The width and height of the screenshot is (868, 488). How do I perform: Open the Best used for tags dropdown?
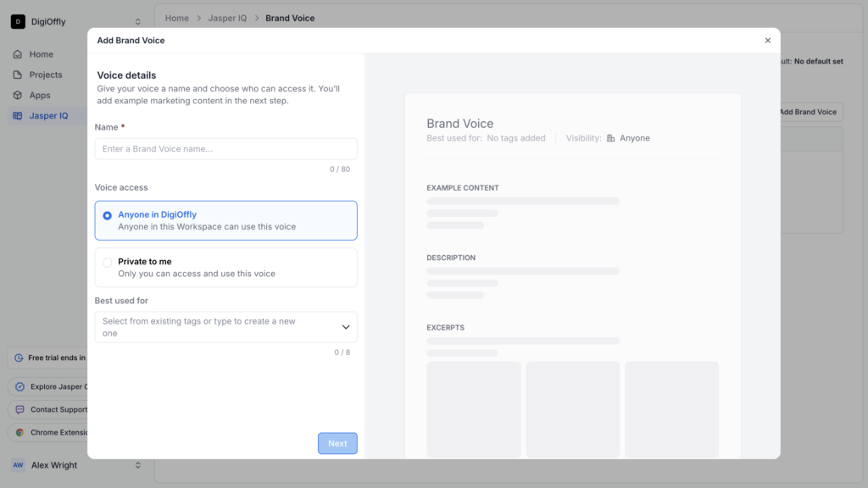[x=225, y=327]
